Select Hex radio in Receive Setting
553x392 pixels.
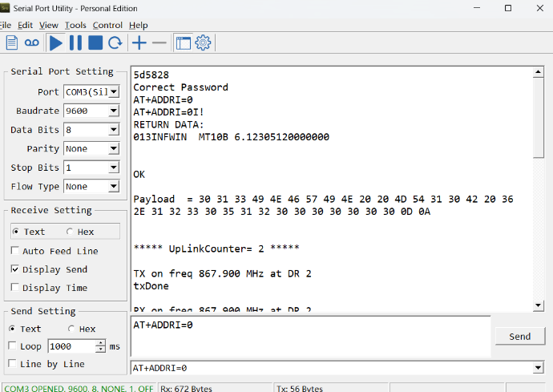pos(70,232)
